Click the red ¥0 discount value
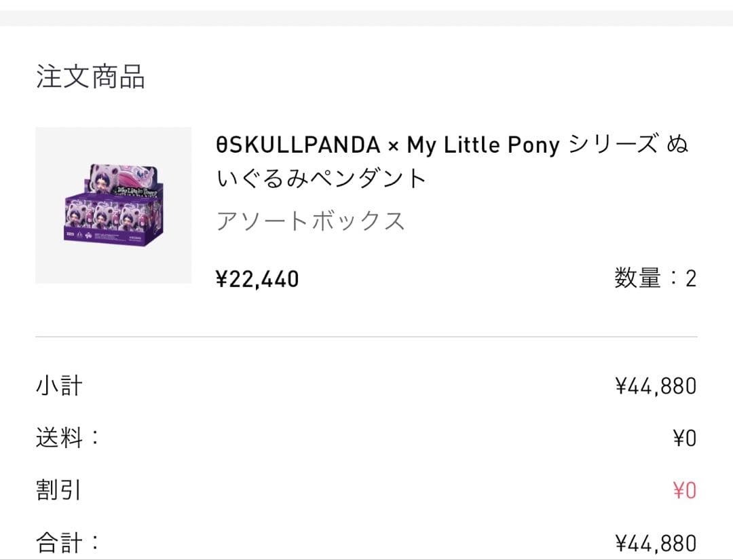 pyautogui.click(x=684, y=490)
